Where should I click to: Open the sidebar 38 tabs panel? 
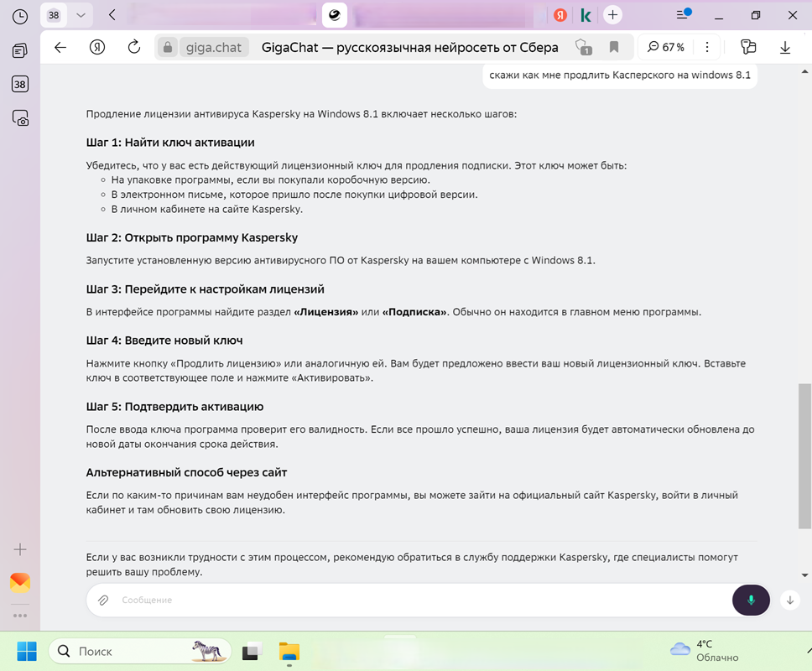tap(19, 85)
